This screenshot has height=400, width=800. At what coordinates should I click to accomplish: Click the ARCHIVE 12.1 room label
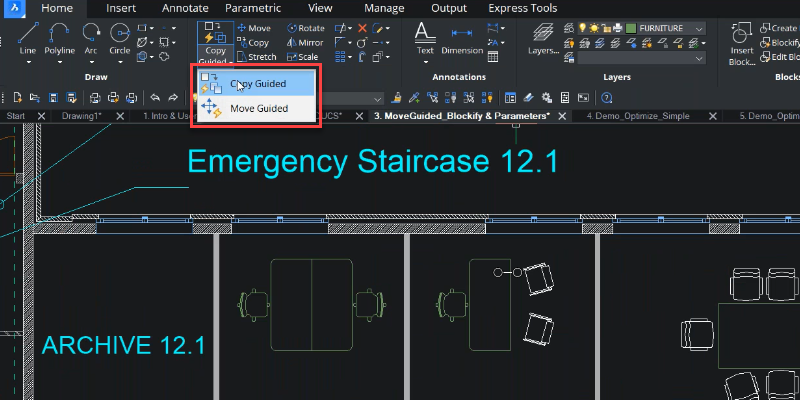tap(123, 345)
